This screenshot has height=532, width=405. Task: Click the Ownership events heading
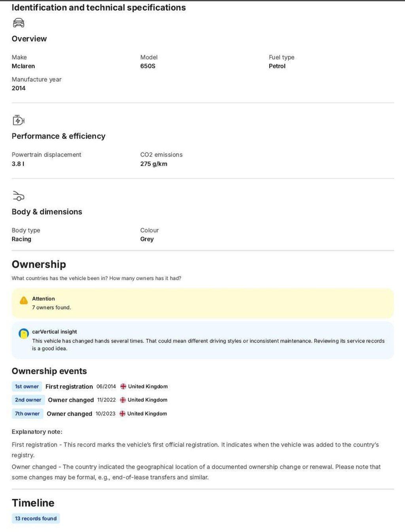pos(49,371)
